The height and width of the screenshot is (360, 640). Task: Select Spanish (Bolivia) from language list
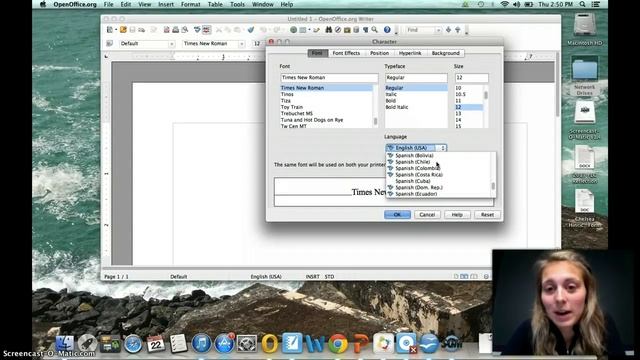click(439, 156)
